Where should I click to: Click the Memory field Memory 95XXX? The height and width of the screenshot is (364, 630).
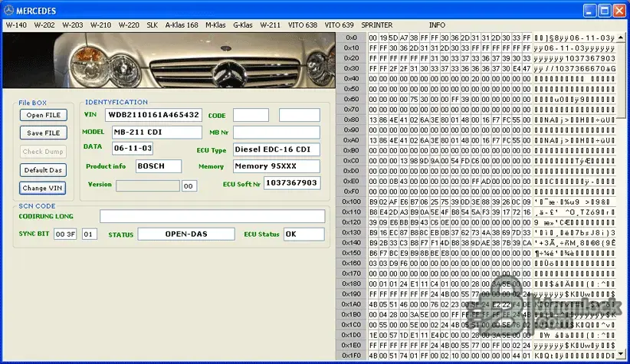[x=277, y=166]
